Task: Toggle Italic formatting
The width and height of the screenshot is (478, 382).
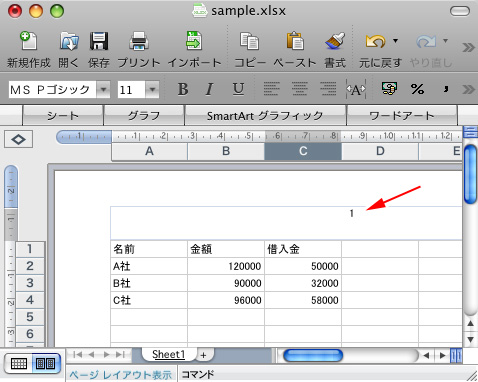Action: point(209,89)
